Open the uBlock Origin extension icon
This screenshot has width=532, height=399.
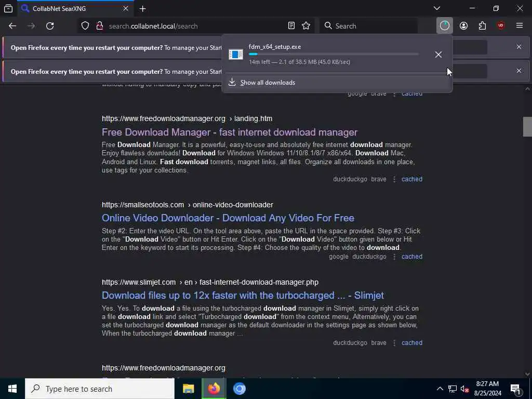coord(501,26)
